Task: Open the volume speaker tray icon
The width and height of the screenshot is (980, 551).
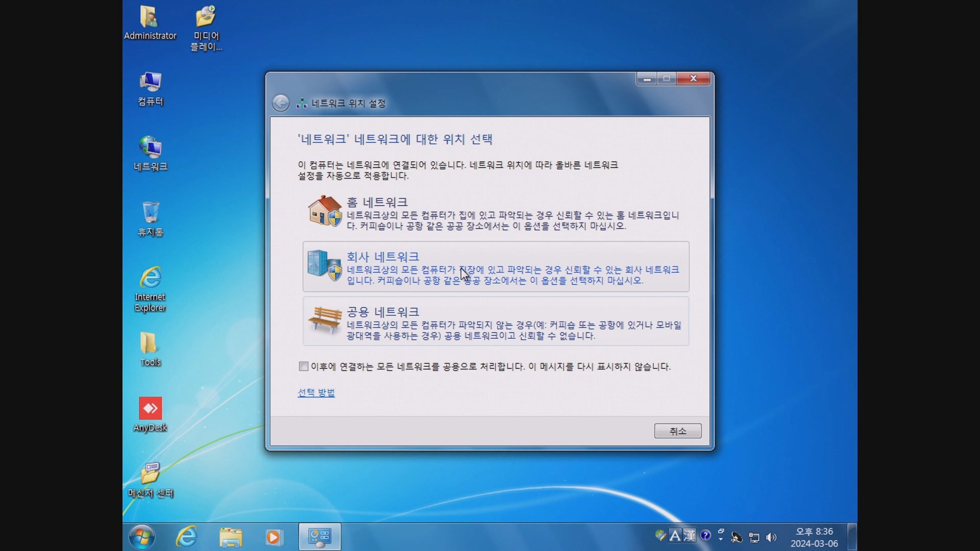Action: 771,537
